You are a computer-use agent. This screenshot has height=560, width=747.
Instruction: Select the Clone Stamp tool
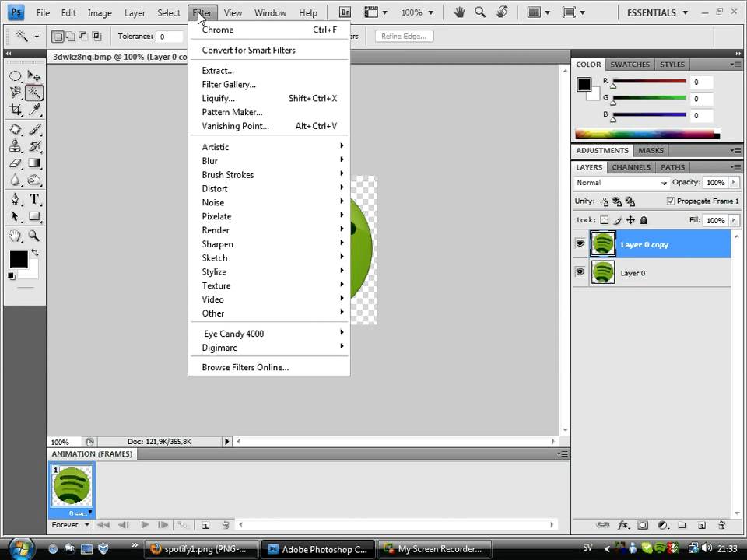(16, 145)
